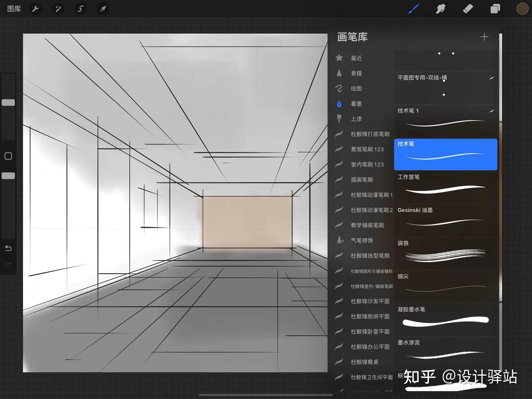Open the 杜鲸锋圆形与铺装辅助 set

[x=363, y=271]
